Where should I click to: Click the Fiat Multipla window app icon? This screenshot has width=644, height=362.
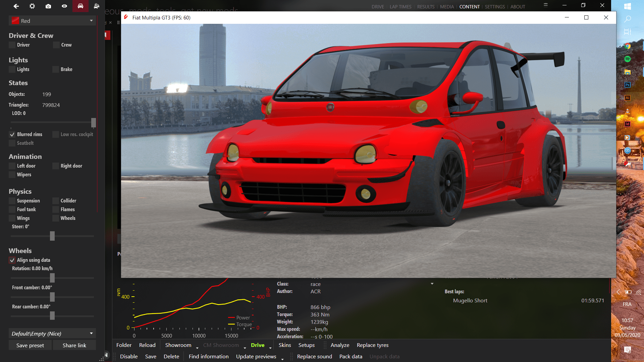[x=126, y=17]
